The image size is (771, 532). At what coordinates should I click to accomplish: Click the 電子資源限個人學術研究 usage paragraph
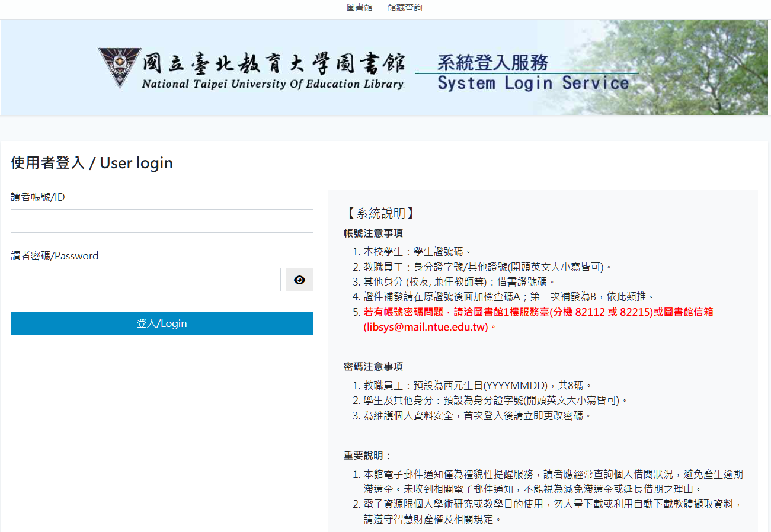pyautogui.click(x=553, y=511)
